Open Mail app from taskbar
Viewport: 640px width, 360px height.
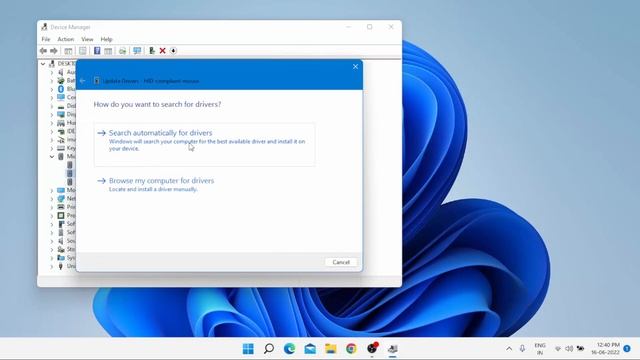310,349
